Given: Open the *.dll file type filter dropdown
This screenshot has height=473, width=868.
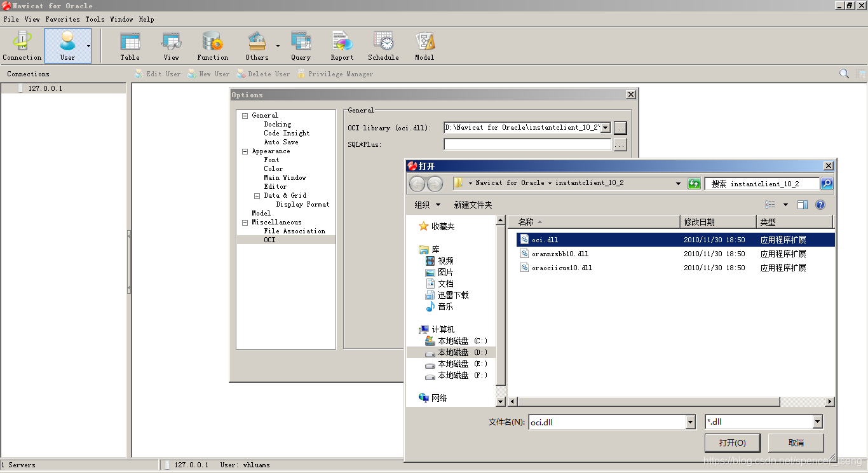Looking at the screenshot, I should (818, 422).
